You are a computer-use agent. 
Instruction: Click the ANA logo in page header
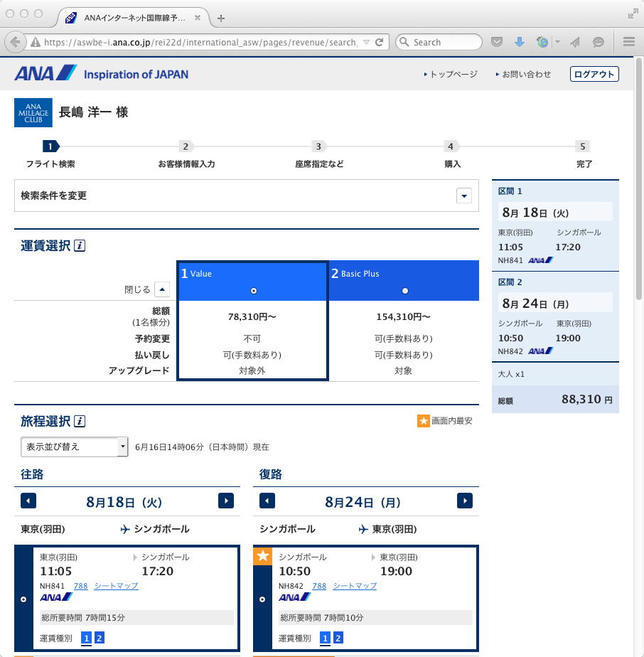click(45, 74)
